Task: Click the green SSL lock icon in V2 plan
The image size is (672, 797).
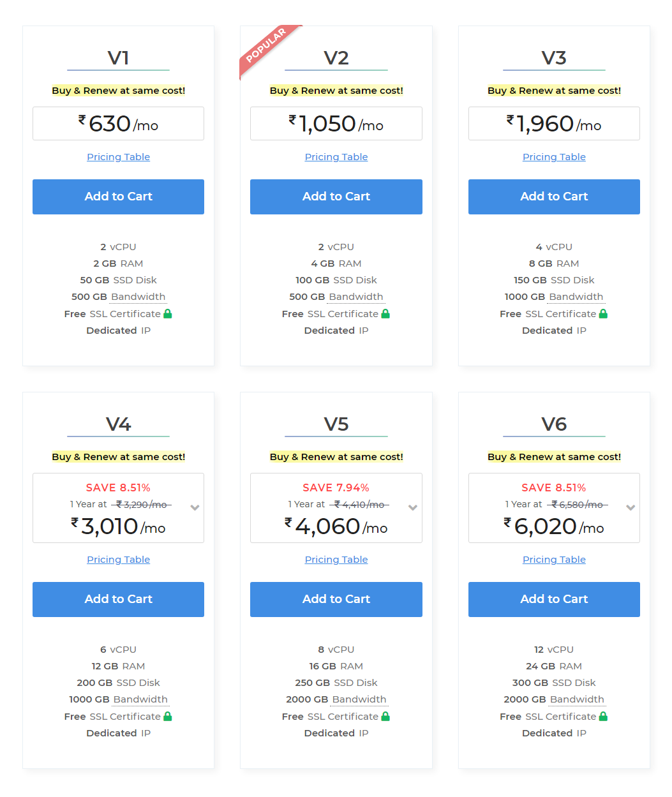Action: coord(385,313)
